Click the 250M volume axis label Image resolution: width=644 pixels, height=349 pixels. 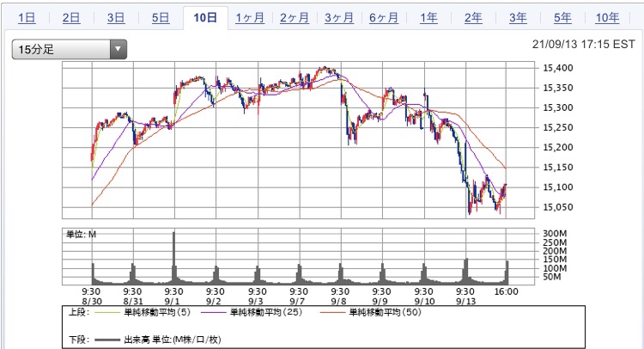(555, 242)
